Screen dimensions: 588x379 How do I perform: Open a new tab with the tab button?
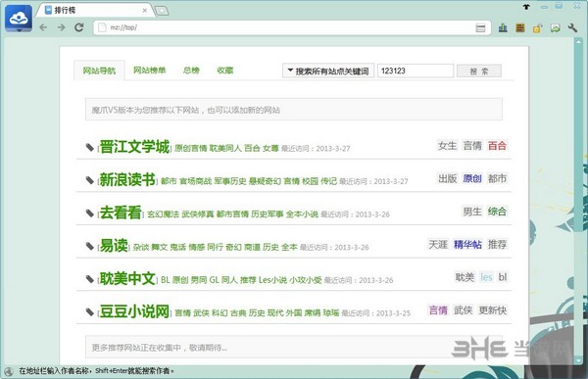[162, 11]
